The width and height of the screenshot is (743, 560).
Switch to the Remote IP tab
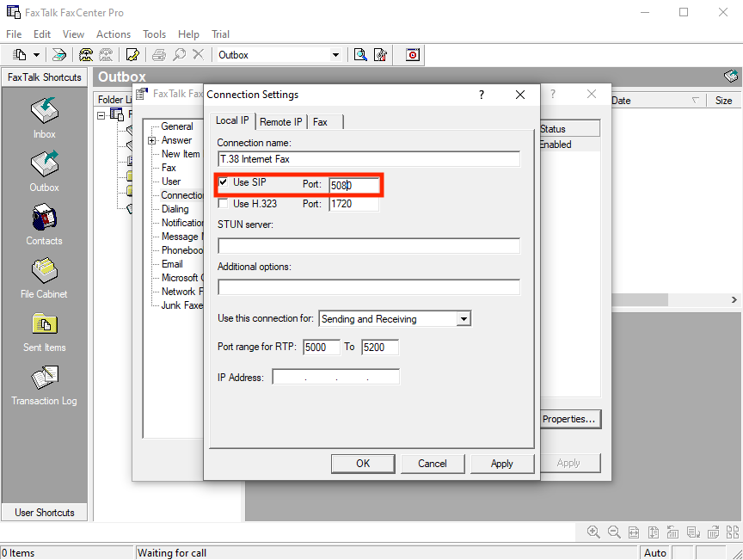281,122
